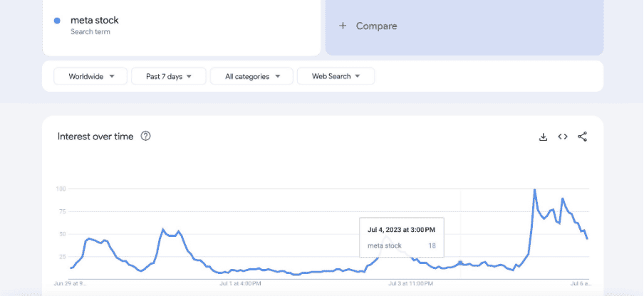This screenshot has height=296, width=644.
Task: Click the Search term subtitle
Action: pyautogui.click(x=90, y=31)
